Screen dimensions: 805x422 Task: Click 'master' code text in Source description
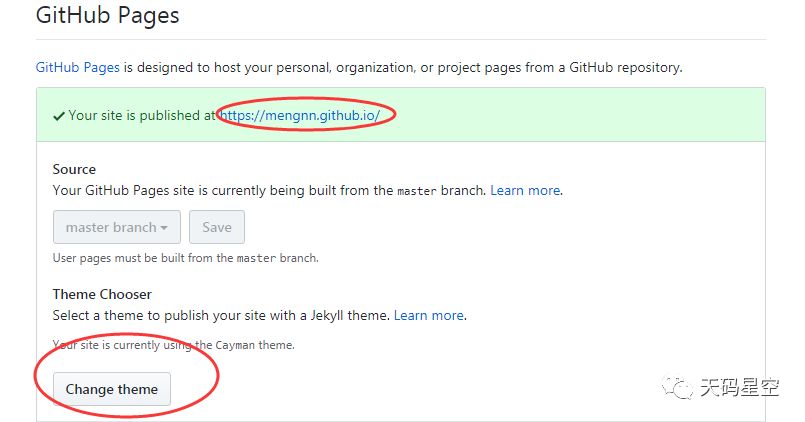(417, 191)
